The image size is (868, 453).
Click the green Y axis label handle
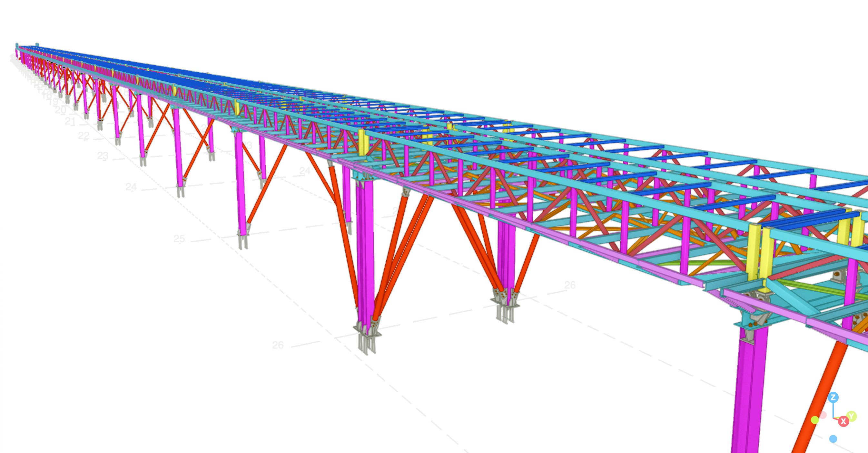[x=851, y=416]
